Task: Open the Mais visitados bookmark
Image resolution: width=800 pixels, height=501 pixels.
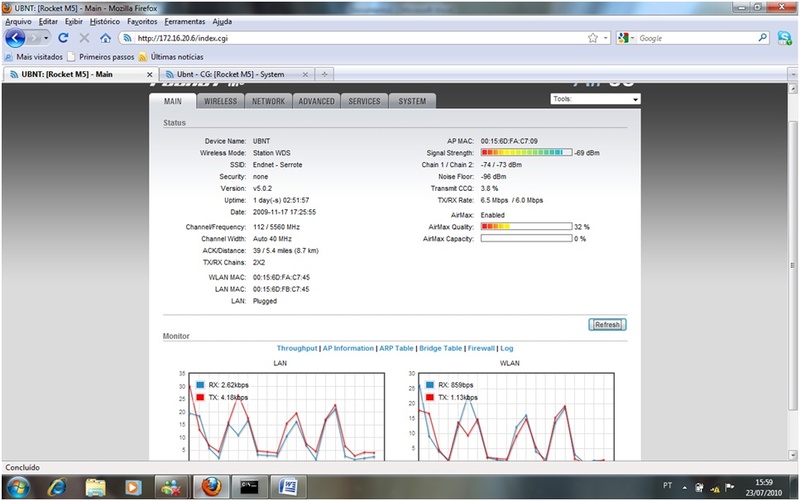Action: tap(34, 57)
